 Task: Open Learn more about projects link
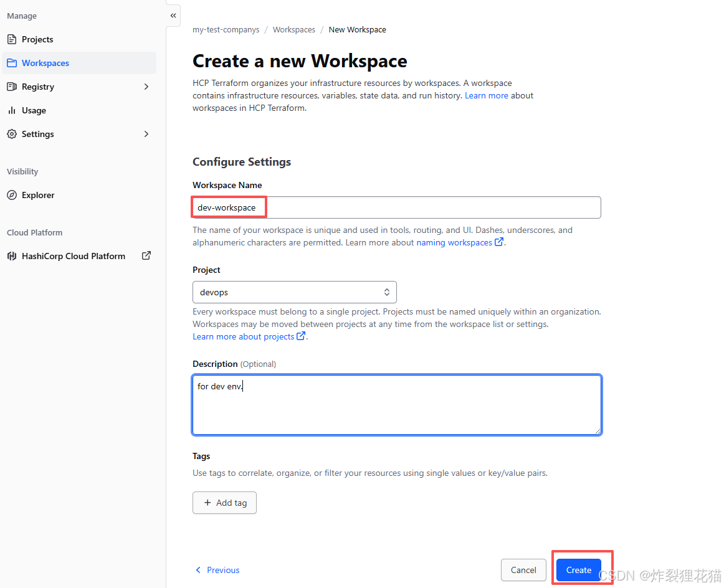pyautogui.click(x=244, y=336)
